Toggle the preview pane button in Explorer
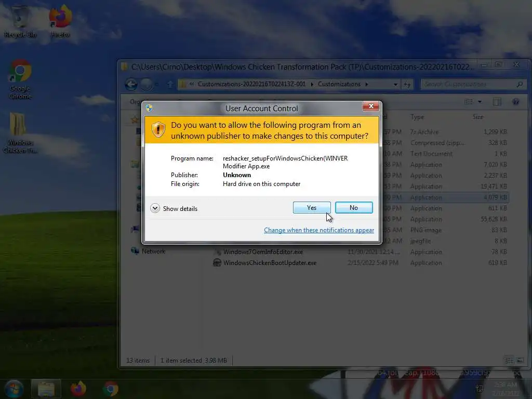 coord(497,102)
